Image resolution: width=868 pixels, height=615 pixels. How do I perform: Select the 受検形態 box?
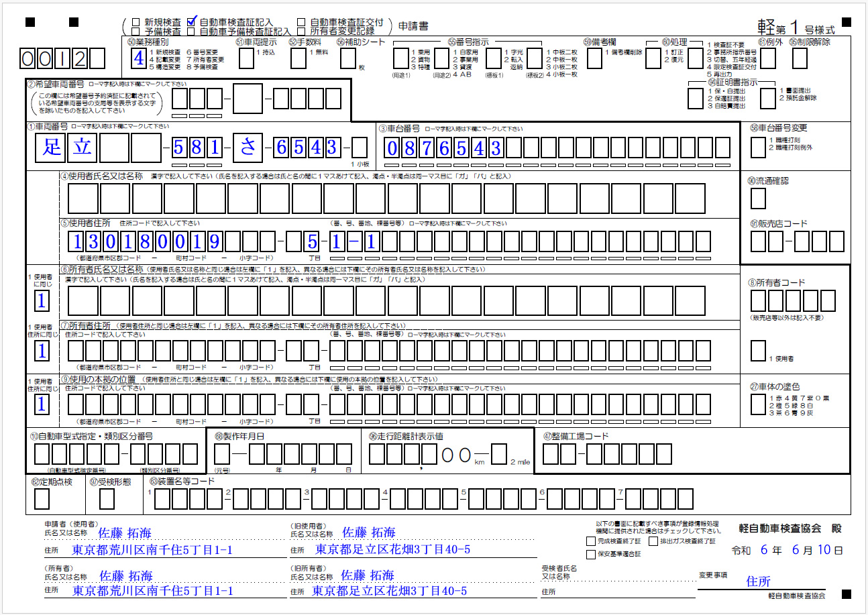pyautogui.click(x=107, y=499)
